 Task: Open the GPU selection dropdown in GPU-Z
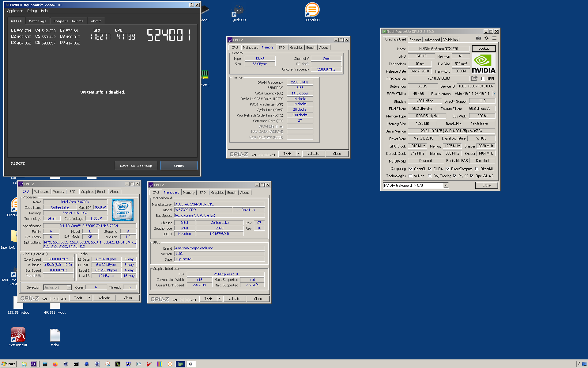coord(446,185)
